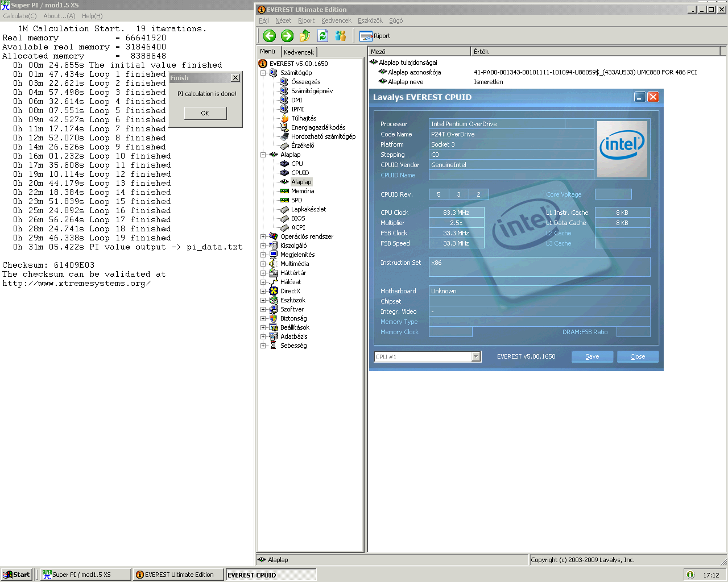The image size is (728, 582).
Task: Expand Kiszolgáló branch
Action: (263, 246)
